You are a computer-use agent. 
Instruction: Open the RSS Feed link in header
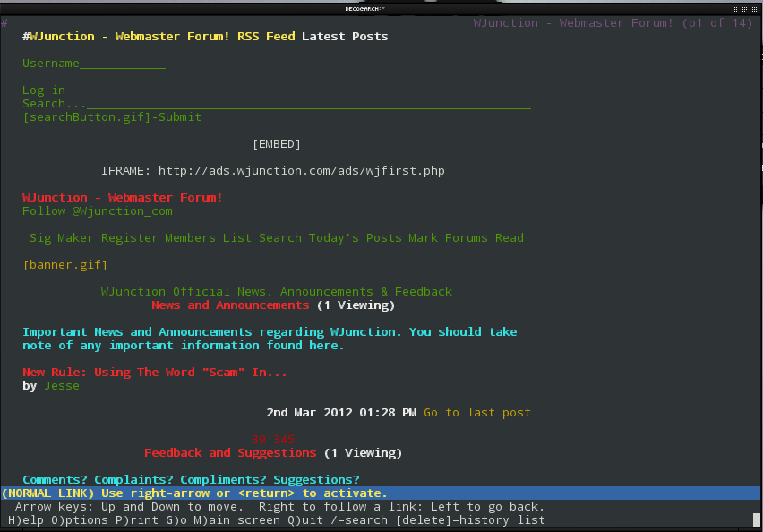pyautogui.click(x=265, y=37)
